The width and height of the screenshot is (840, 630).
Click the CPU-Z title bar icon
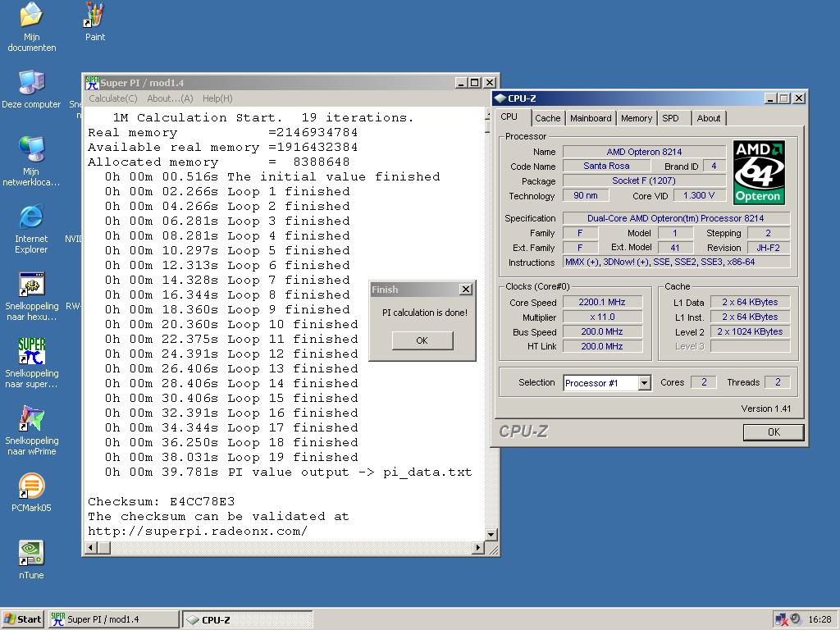[x=500, y=98]
